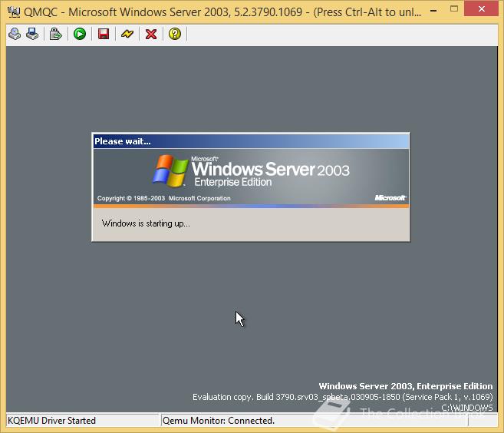The image size is (504, 433).
Task: Click the green play button in toolbar
Action: pos(79,34)
